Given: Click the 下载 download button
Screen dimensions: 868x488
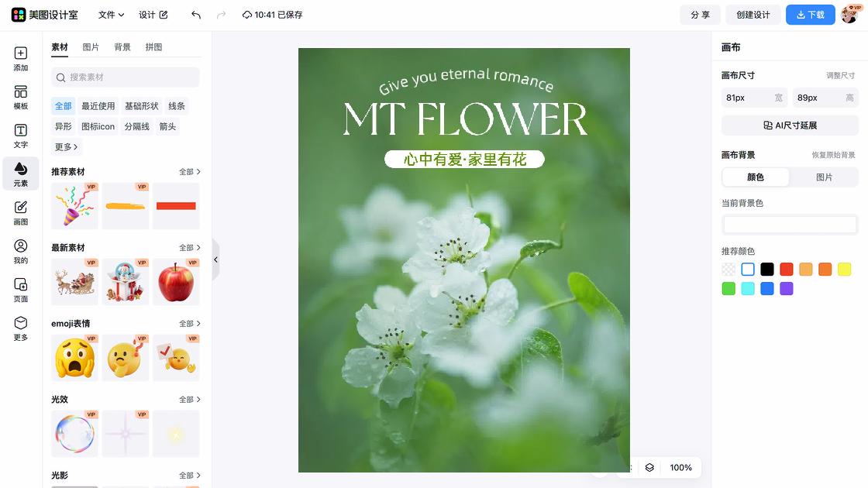Looking at the screenshot, I should (810, 15).
